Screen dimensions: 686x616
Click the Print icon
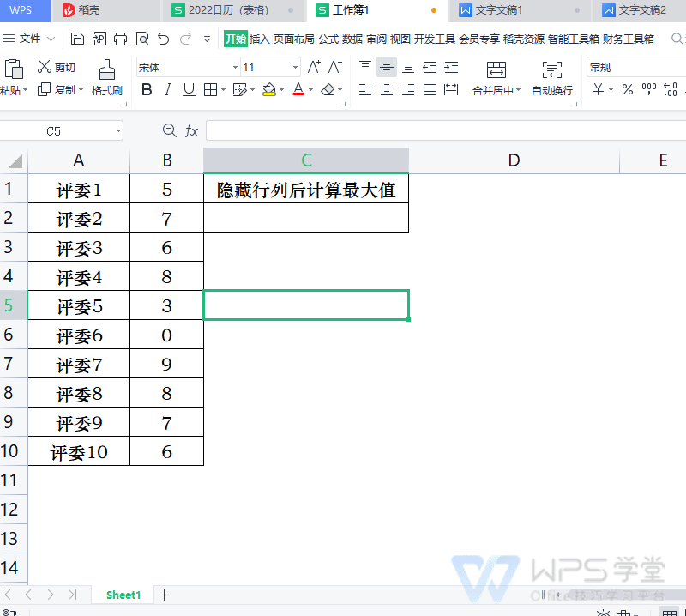(122, 38)
